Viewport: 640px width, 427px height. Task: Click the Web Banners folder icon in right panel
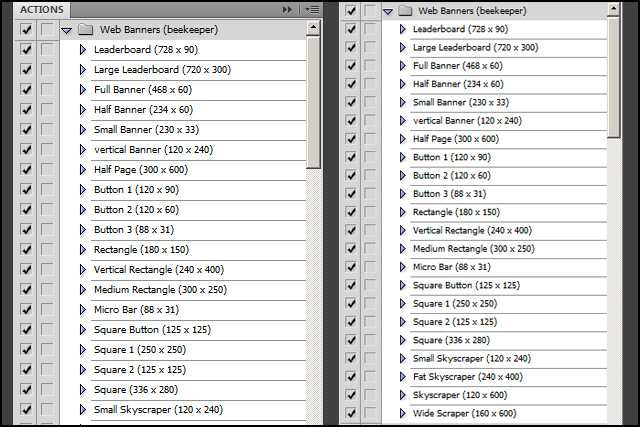pyautogui.click(x=405, y=11)
